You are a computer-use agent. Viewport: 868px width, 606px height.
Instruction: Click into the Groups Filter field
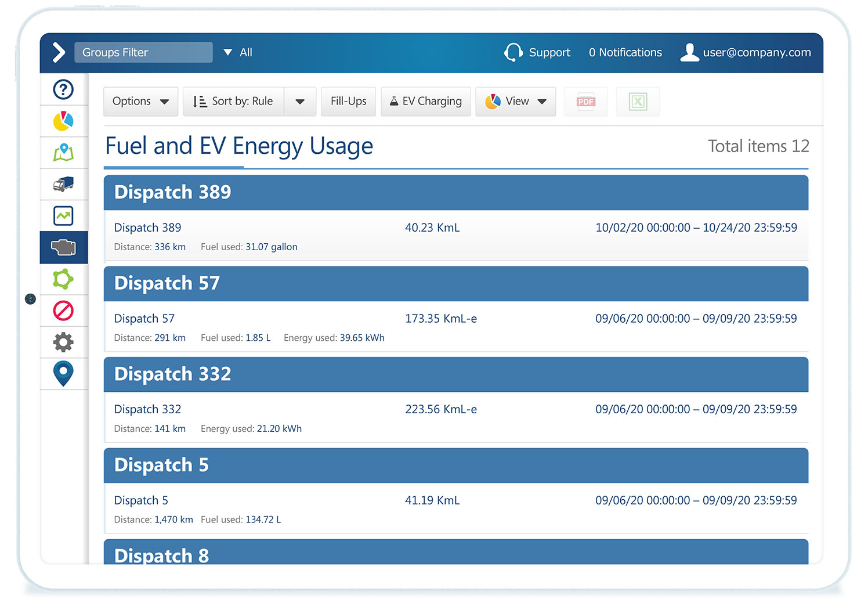pos(143,52)
